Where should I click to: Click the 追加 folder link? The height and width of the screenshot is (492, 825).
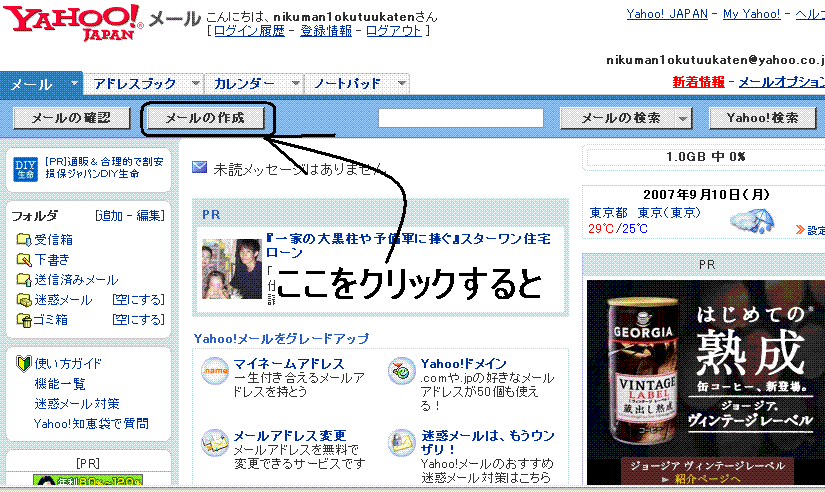tap(109, 216)
